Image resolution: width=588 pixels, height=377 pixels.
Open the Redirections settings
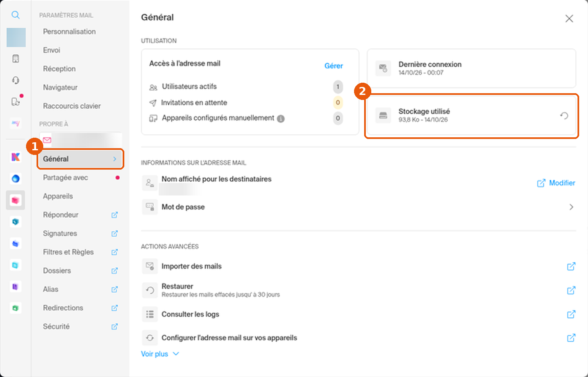coord(63,308)
